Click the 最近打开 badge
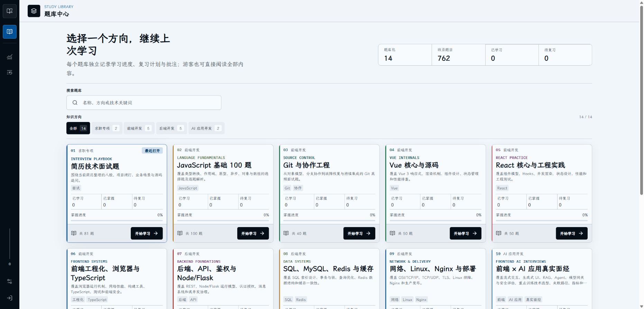Screen dimensions: 644x309 [152, 151]
